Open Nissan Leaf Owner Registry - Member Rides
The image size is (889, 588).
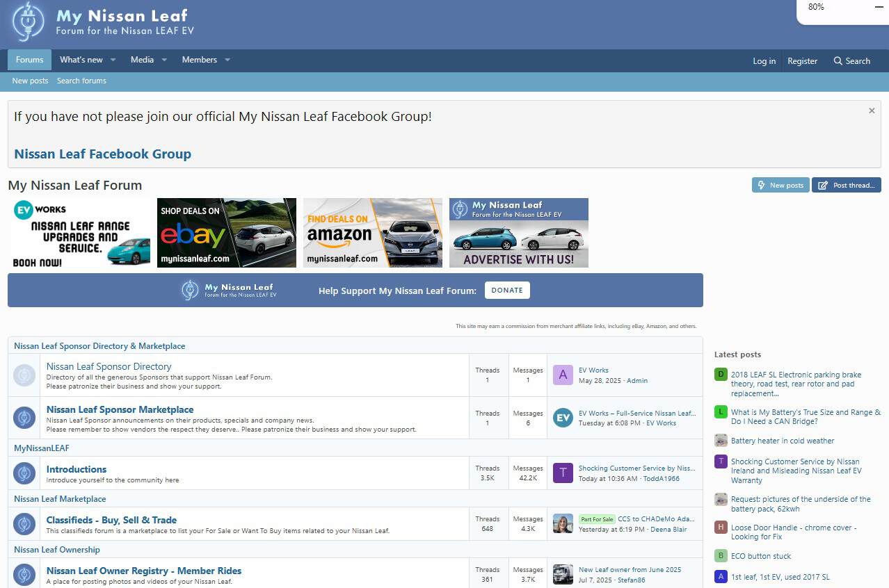(x=144, y=571)
